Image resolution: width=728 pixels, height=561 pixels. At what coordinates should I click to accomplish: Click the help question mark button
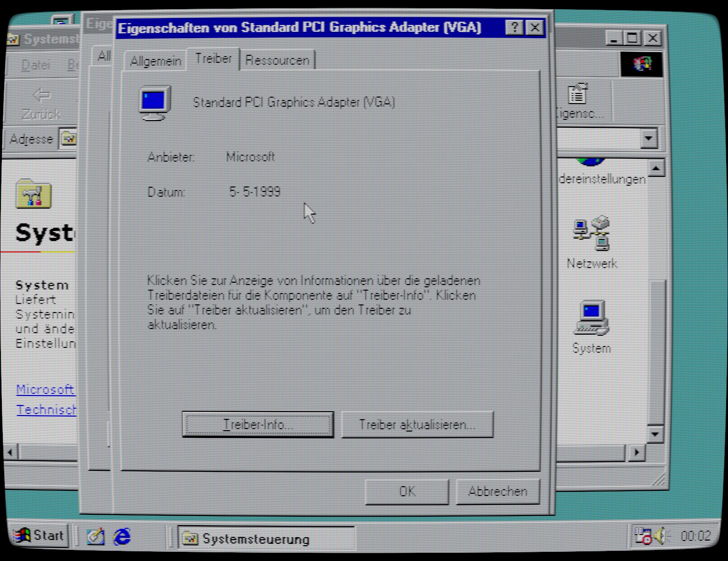tap(514, 28)
